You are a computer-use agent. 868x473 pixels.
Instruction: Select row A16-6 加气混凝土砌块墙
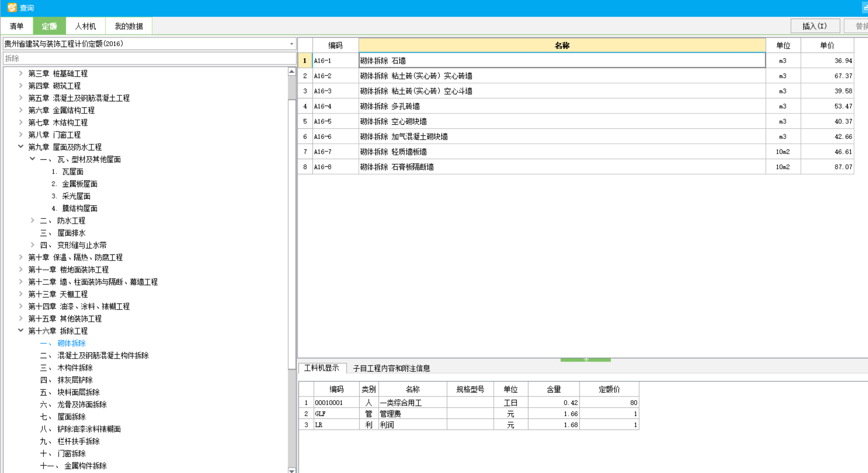click(576, 136)
